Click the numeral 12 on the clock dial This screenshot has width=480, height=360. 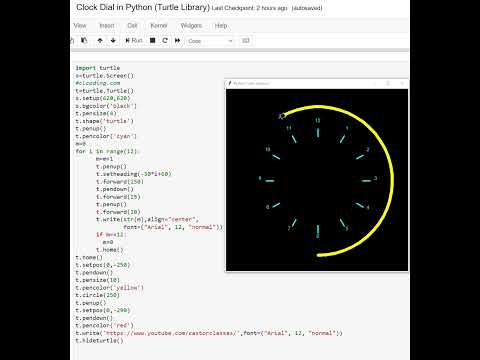(318, 120)
